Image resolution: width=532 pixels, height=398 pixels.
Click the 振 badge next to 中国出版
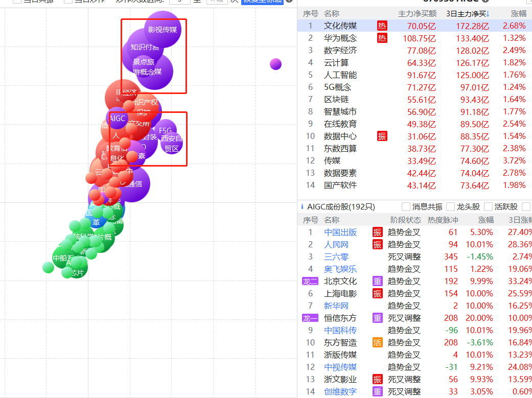click(x=377, y=232)
